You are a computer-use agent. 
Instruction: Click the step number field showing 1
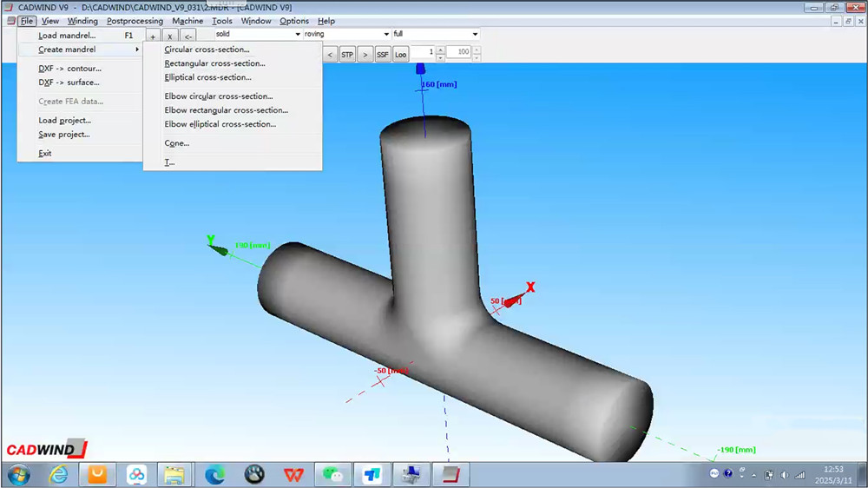423,51
